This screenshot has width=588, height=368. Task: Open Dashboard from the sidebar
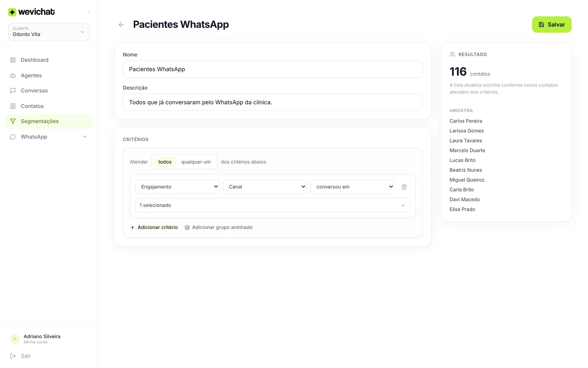pos(49,60)
